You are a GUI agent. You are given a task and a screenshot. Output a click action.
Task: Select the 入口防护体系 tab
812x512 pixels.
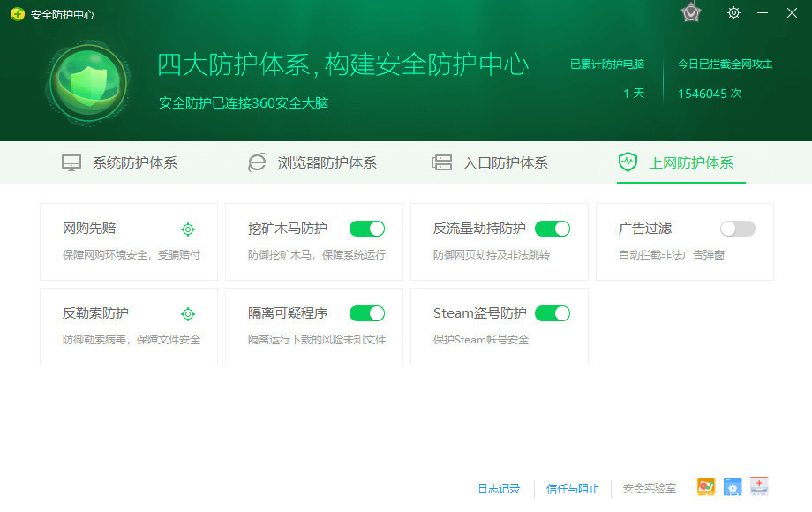click(x=490, y=162)
